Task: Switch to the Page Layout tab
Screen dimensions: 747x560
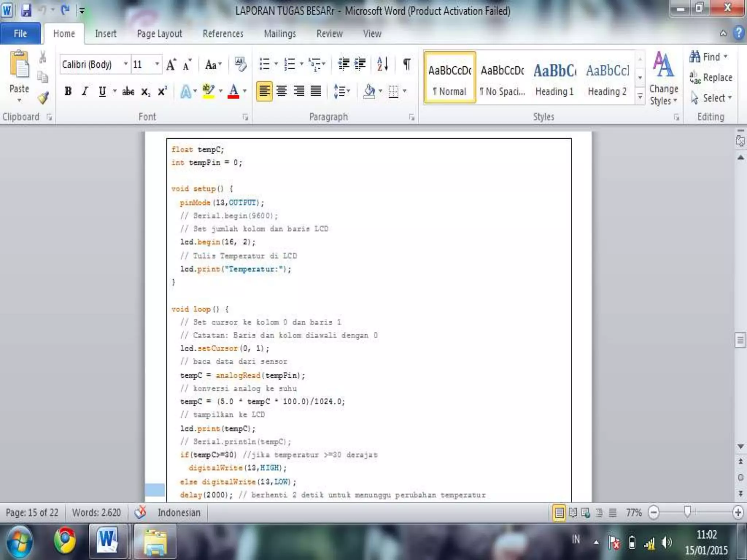Action: 159,34
